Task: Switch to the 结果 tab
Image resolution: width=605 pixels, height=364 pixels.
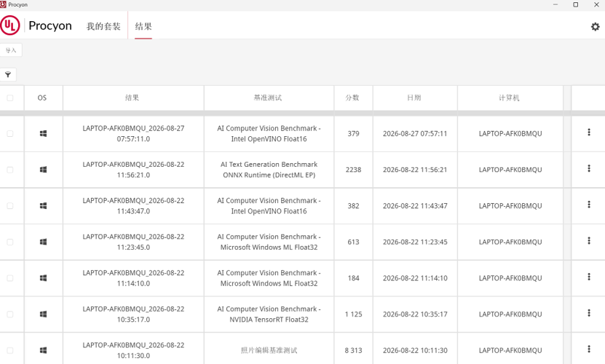Action: (143, 26)
